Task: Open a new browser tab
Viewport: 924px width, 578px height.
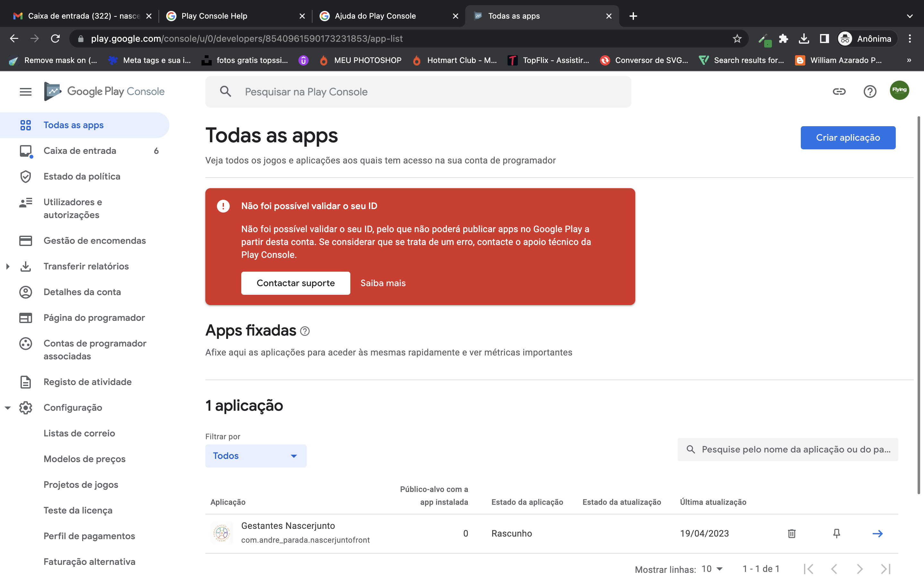Action: pos(633,16)
